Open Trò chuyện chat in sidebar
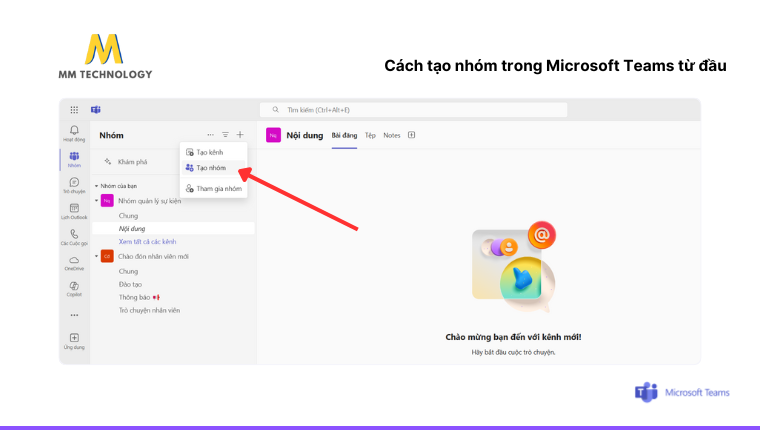Image resolution: width=760 pixels, height=430 pixels. [74, 185]
